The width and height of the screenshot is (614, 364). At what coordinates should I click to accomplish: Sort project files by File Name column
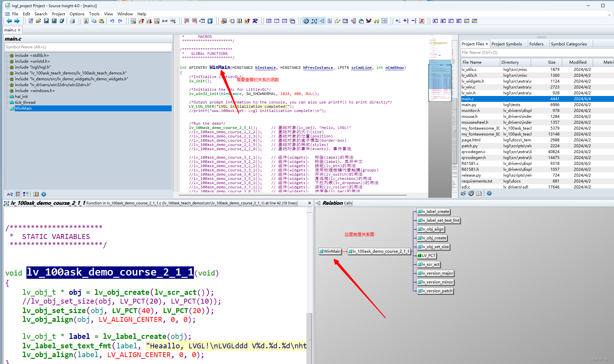(480, 62)
